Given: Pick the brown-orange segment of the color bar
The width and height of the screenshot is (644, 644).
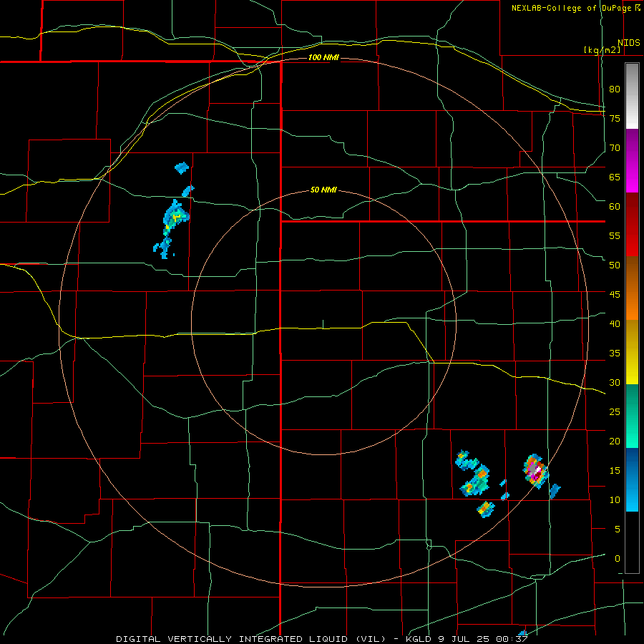Looking at the screenshot, I should (632, 288).
